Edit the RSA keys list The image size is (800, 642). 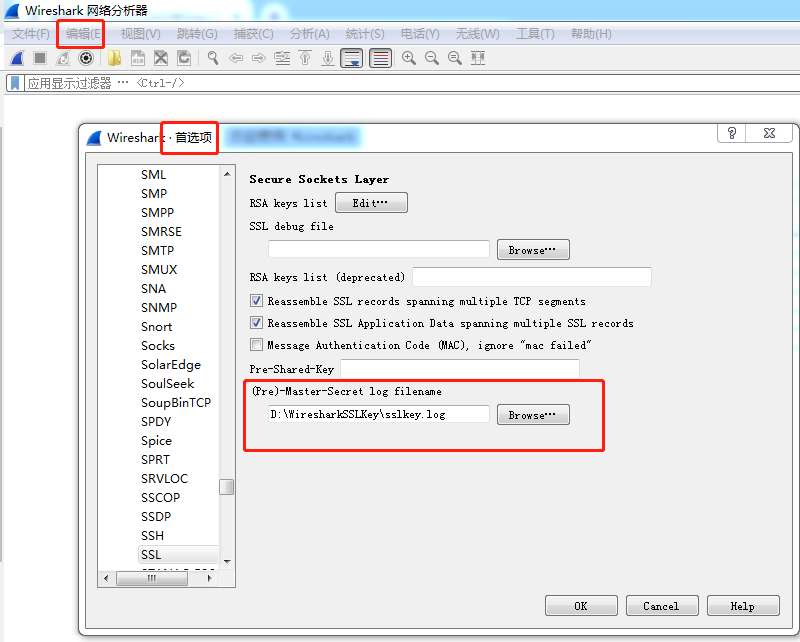point(371,203)
